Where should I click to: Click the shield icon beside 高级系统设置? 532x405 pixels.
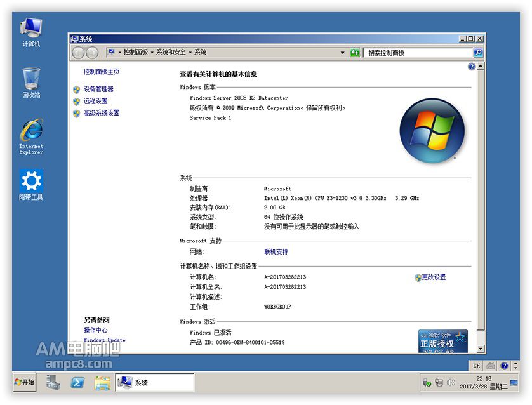(x=77, y=113)
